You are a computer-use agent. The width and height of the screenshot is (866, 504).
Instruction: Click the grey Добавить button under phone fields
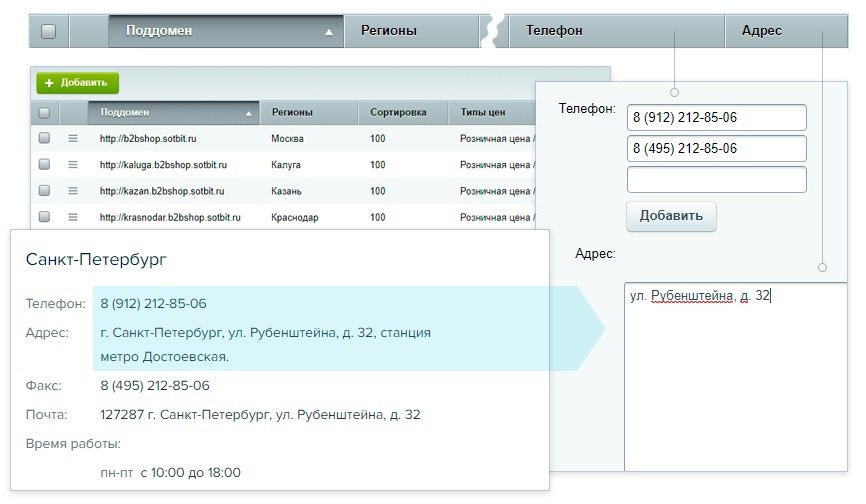tap(671, 216)
